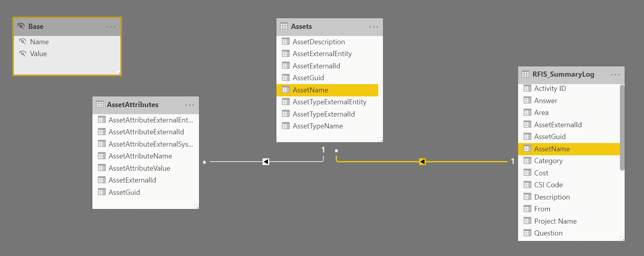The height and width of the screenshot is (256, 644).
Task: Click the column icon beside AssetTypeExternalEntity
Action: click(x=286, y=102)
